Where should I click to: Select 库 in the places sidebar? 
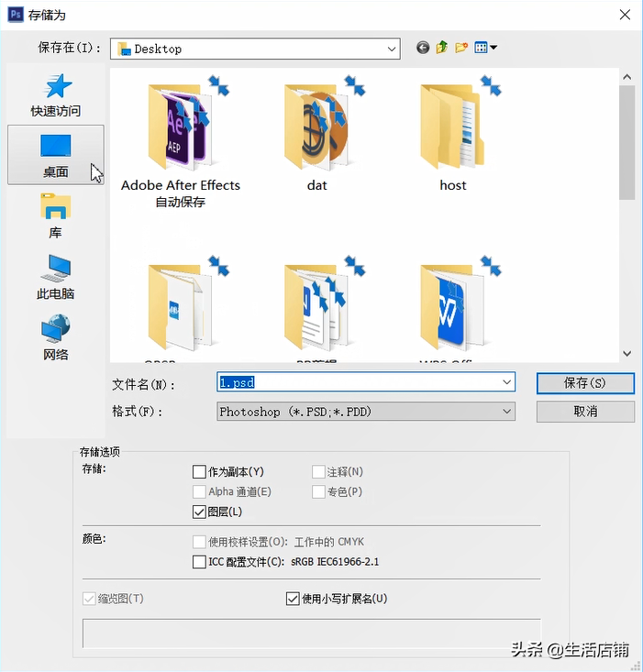pyautogui.click(x=56, y=215)
